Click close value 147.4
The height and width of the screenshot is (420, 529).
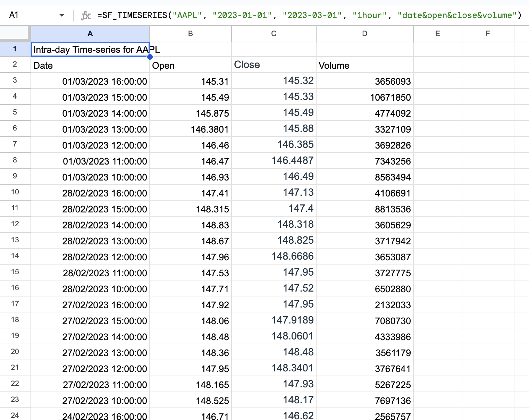coord(274,209)
